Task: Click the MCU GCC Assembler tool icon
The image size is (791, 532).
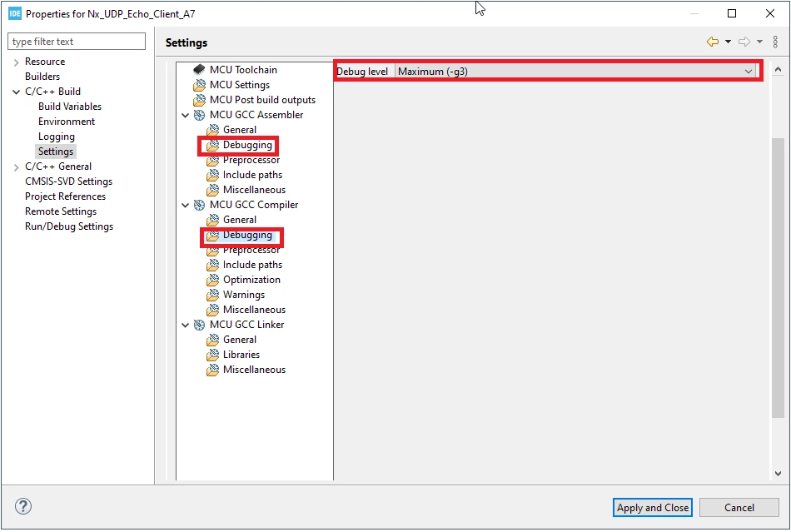Action: 199,115
